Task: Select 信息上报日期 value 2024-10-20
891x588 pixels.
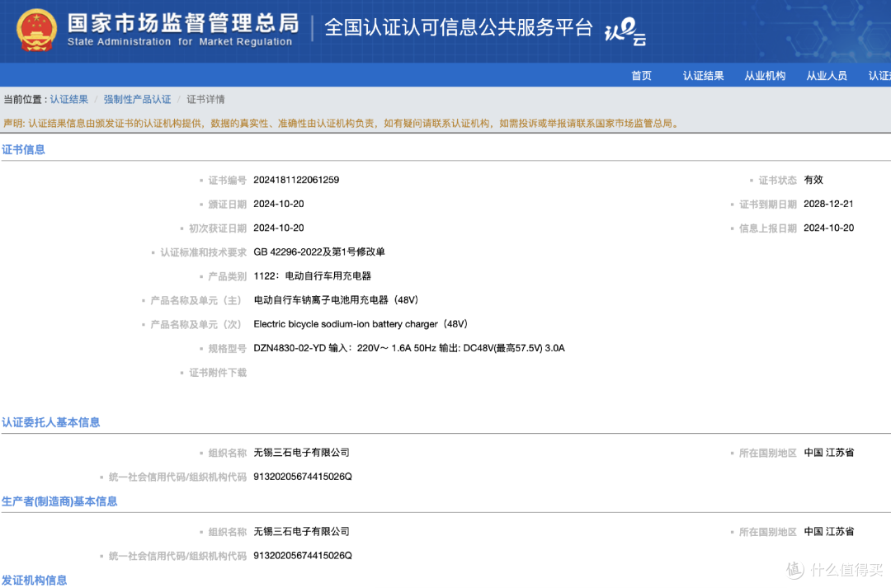Action: [x=828, y=228]
